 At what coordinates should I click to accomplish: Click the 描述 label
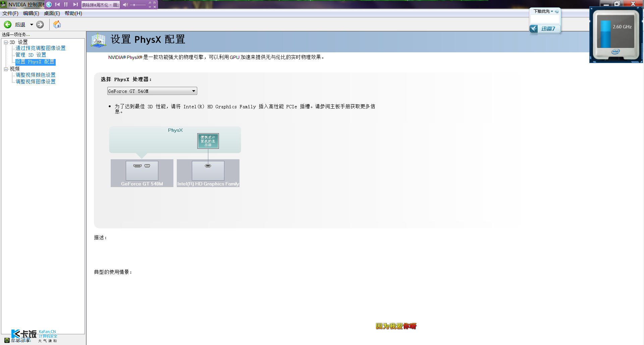point(100,238)
